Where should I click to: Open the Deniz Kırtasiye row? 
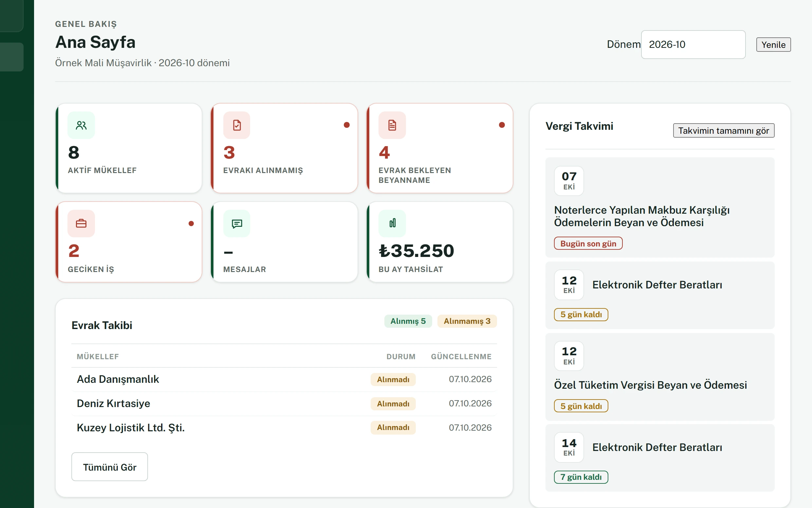coord(284,403)
